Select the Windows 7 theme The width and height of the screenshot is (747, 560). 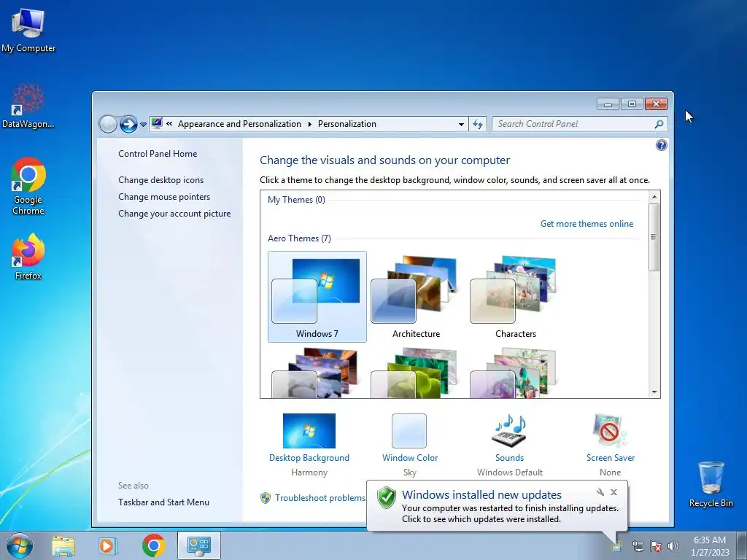317,297
